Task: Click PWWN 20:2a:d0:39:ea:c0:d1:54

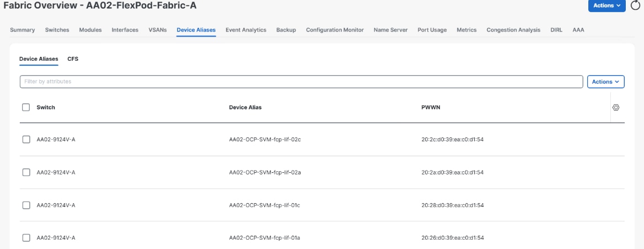Action: pos(453,172)
